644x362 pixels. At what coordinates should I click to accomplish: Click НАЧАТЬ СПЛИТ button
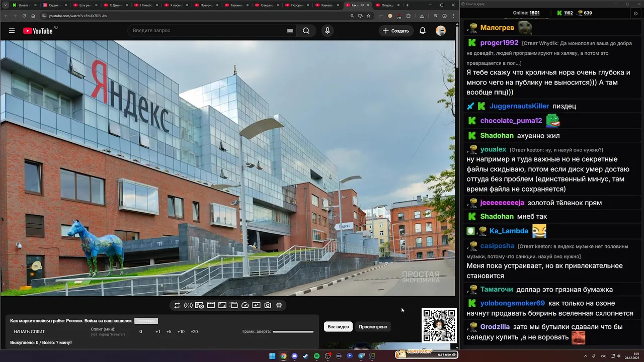29,332
